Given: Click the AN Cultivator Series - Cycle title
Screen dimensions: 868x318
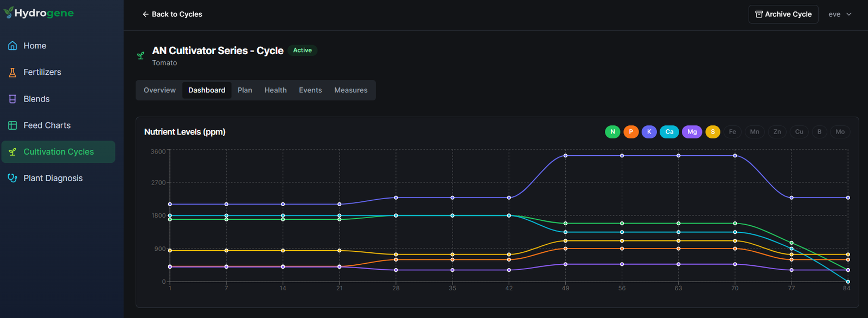Looking at the screenshot, I should [x=218, y=50].
